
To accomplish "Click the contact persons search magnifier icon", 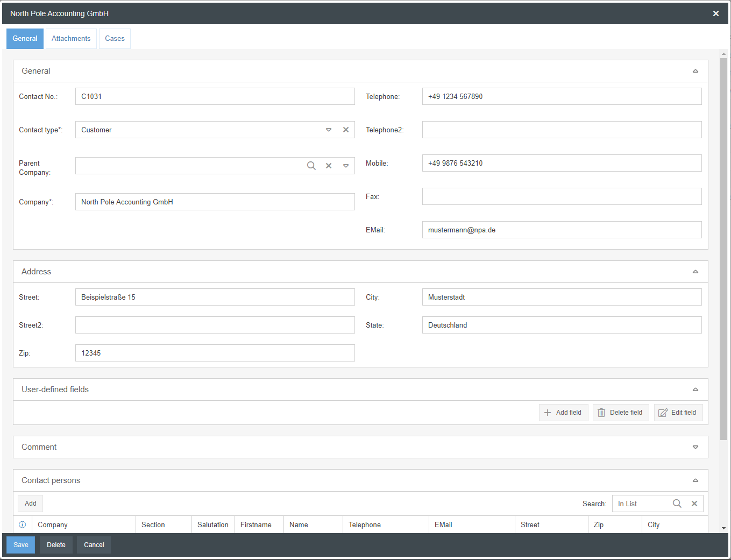I will tap(677, 504).
